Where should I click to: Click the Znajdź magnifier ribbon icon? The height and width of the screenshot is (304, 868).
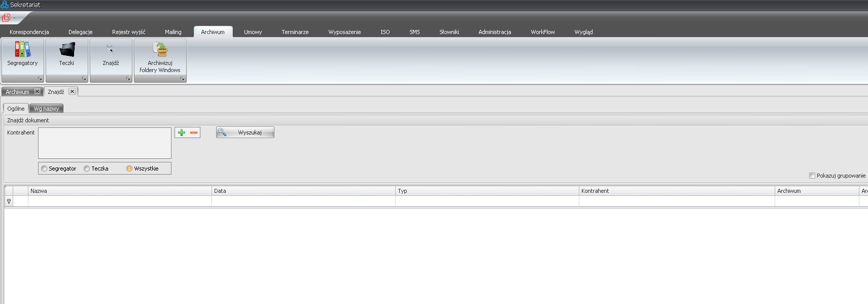(x=110, y=48)
